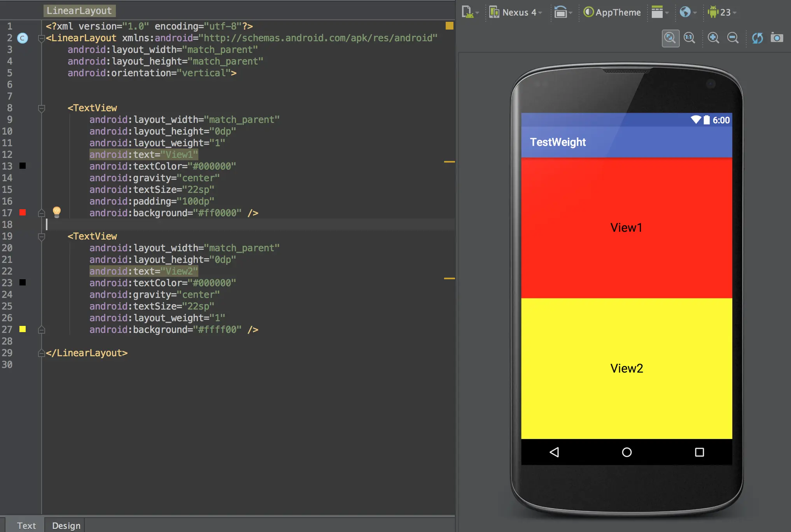
Task: Take a snapshot with the camera icon
Action: click(x=777, y=38)
